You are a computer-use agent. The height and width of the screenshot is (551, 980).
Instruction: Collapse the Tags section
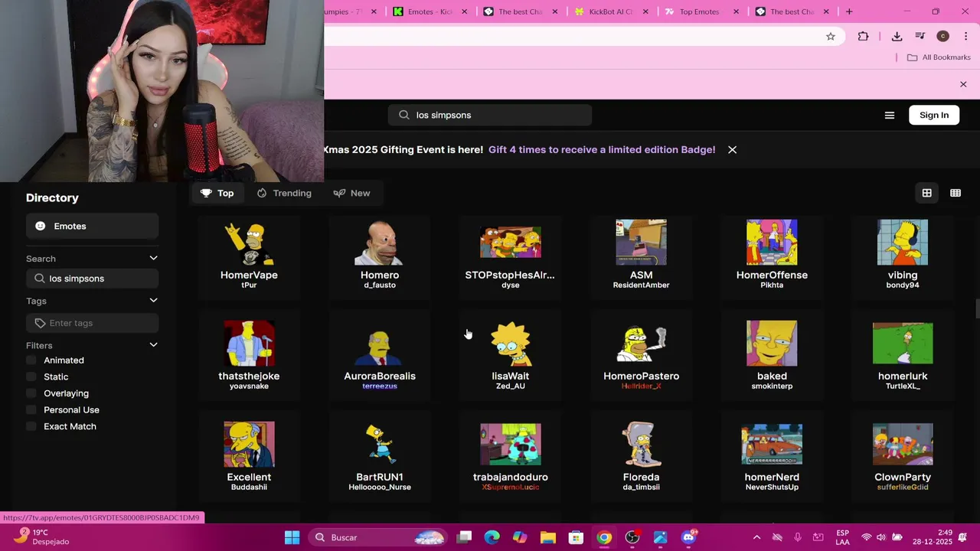[x=153, y=301]
